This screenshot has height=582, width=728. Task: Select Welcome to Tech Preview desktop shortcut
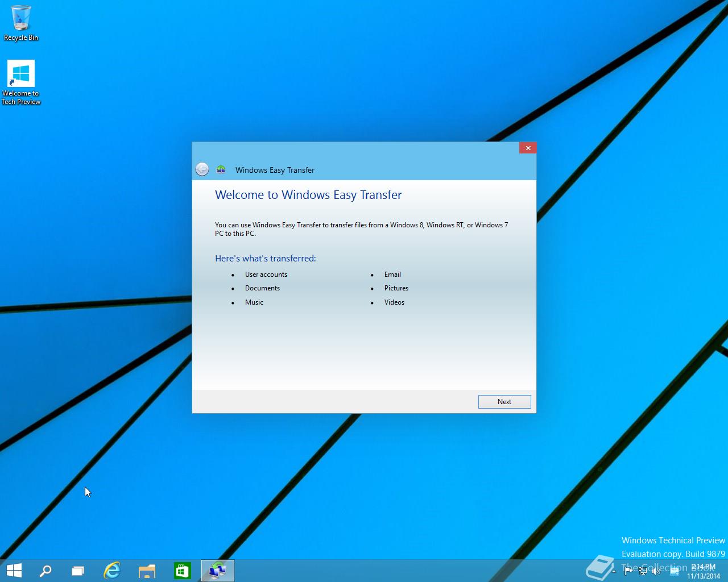[x=21, y=83]
